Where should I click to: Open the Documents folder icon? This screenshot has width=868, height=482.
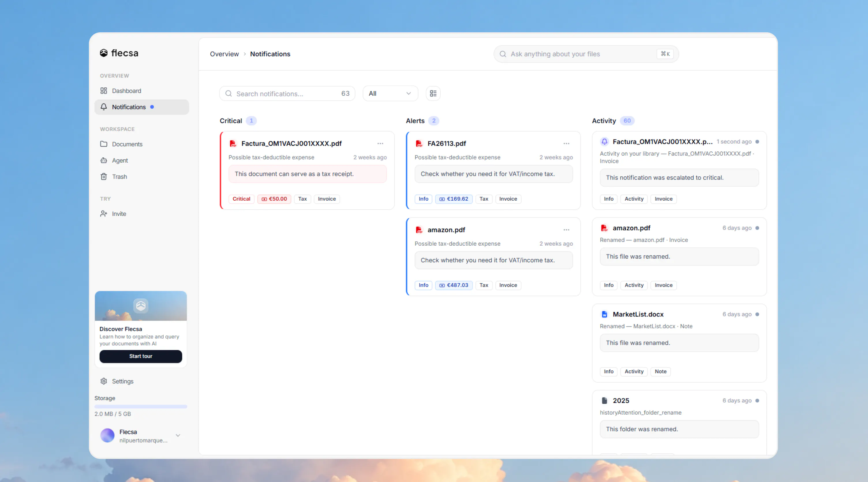104,144
